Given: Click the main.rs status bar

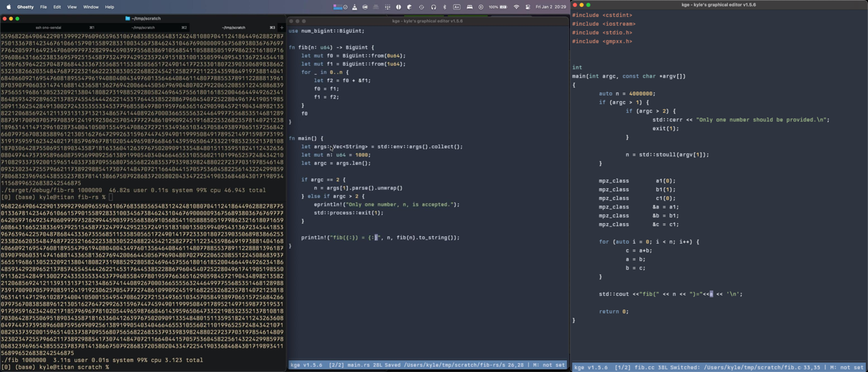Looking at the screenshot, I should pos(427,365).
